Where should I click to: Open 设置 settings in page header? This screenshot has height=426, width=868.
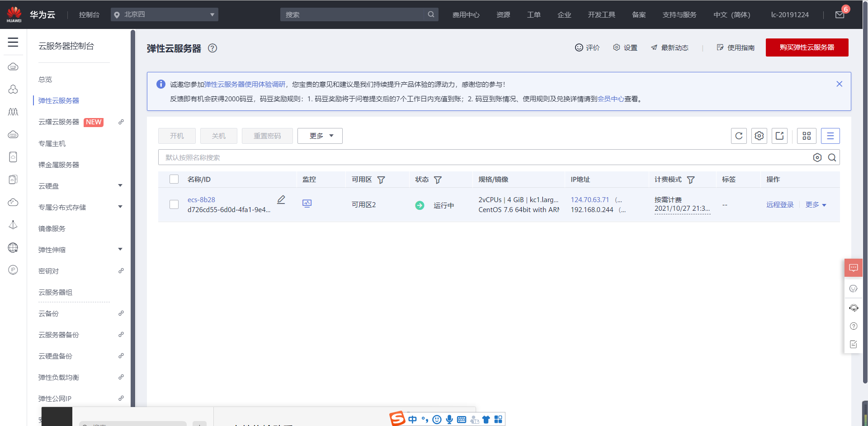625,48
